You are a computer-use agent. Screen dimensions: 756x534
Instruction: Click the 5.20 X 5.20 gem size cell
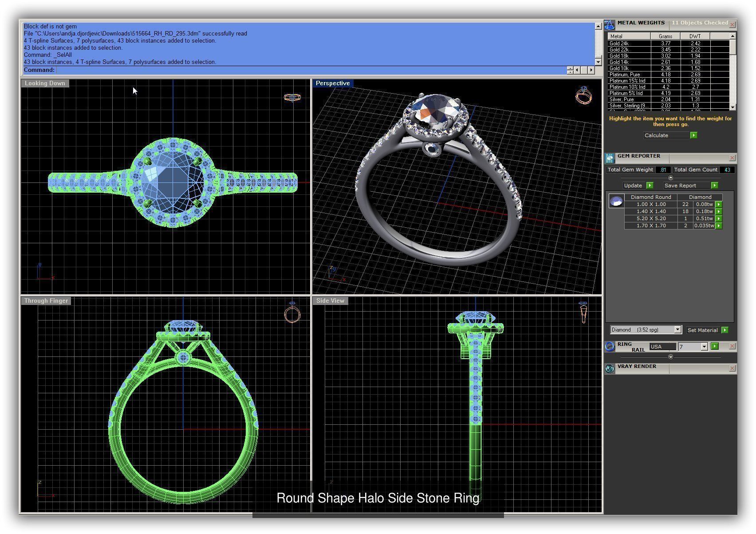click(x=651, y=219)
